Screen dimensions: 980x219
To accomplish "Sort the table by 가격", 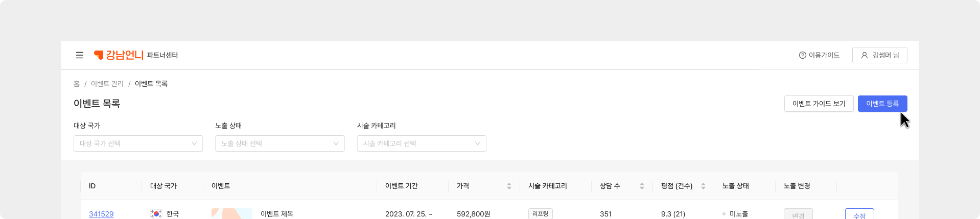I will point(509,186).
